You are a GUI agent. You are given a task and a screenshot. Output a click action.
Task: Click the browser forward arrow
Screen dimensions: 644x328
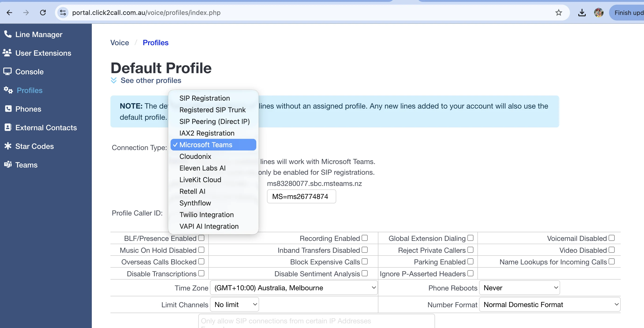(x=26, y=13)
